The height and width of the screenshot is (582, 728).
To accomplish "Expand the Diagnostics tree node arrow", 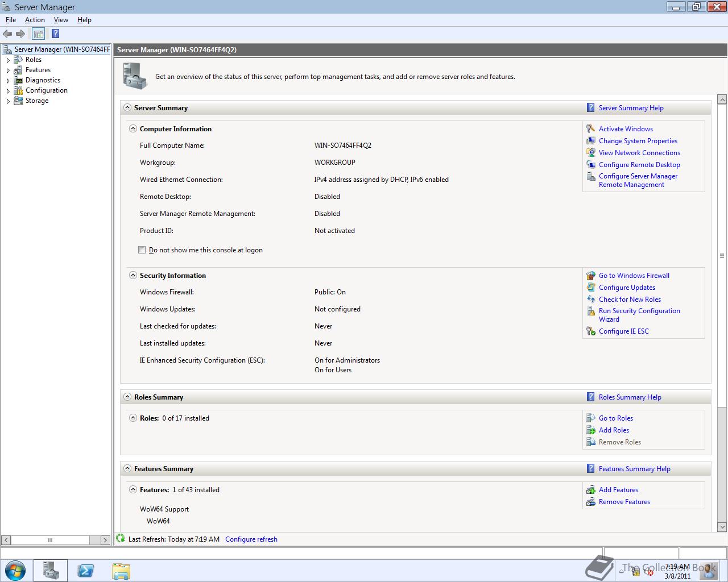I will click(x=8, y=81).
